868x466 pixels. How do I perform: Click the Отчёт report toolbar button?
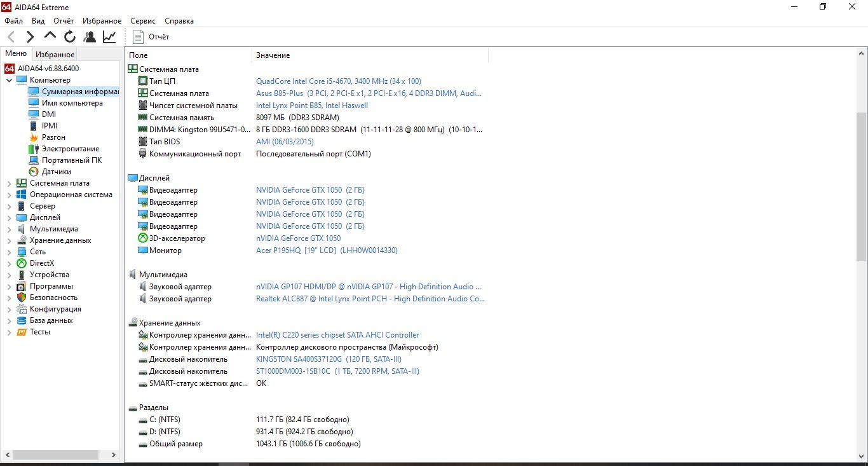151,37
